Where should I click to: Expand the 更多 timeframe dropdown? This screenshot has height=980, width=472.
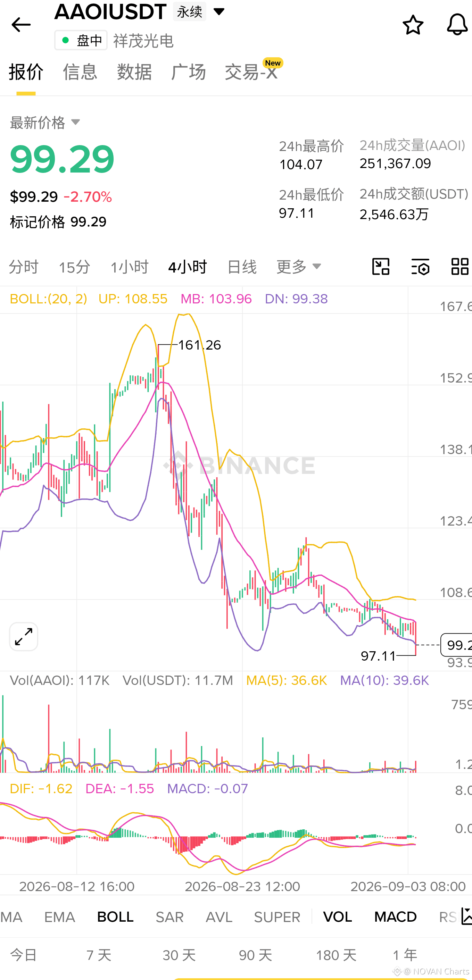tap(299, 267)
